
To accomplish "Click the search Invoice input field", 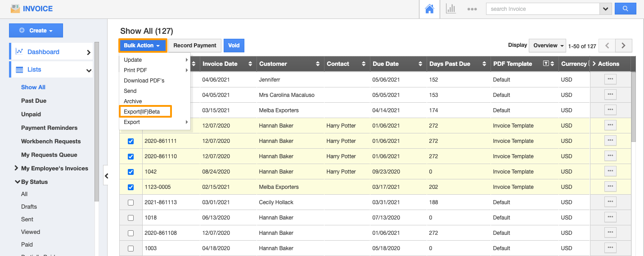I will coord(542,9).
